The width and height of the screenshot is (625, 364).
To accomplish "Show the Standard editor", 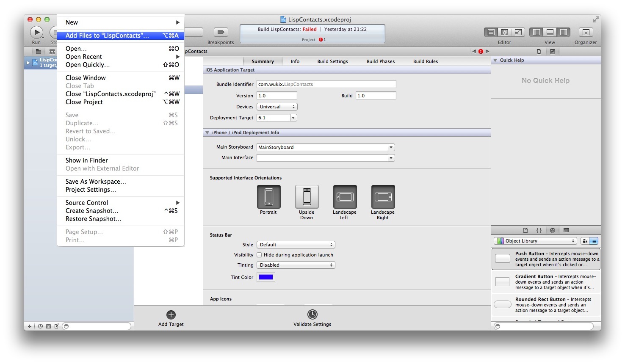I will 491,32.
